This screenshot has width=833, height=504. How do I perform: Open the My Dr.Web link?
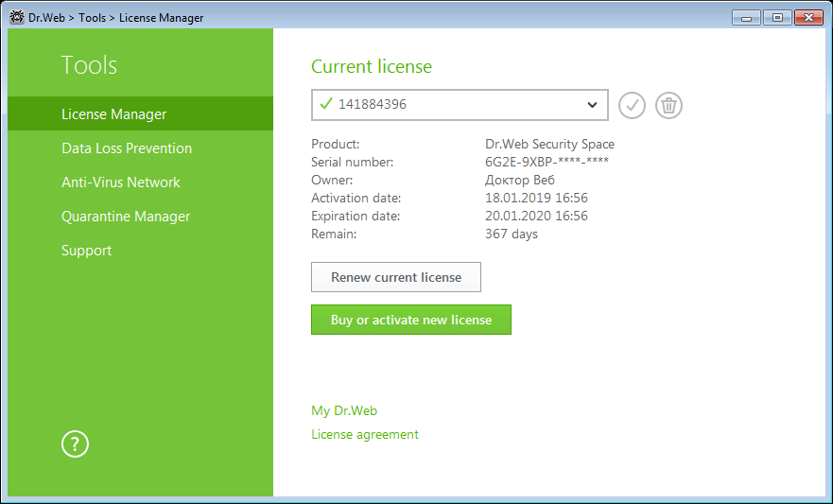[344, 410]
